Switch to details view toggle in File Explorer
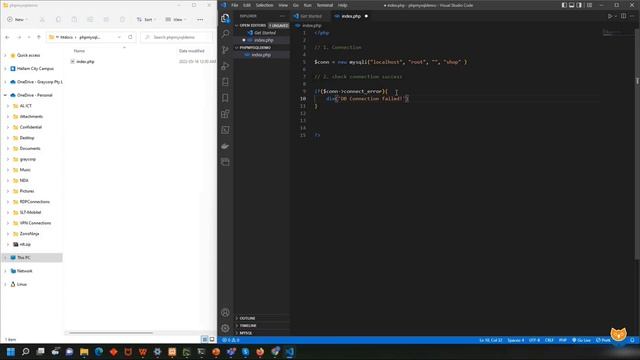Viewport: 640px width, 360px height. coord(205,339)
